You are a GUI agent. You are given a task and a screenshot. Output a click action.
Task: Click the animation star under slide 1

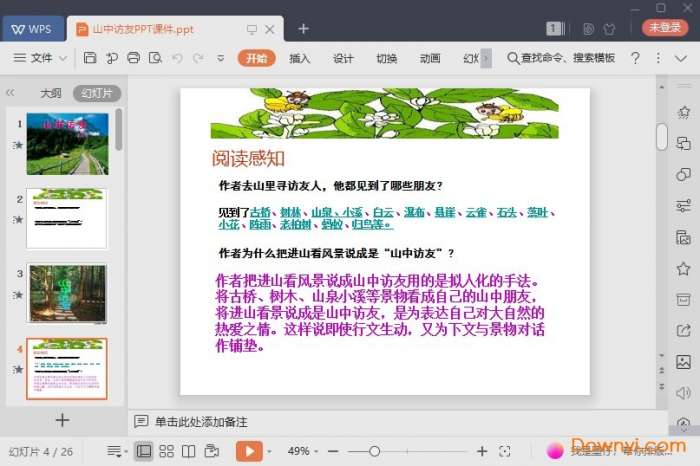pos(18,145)
